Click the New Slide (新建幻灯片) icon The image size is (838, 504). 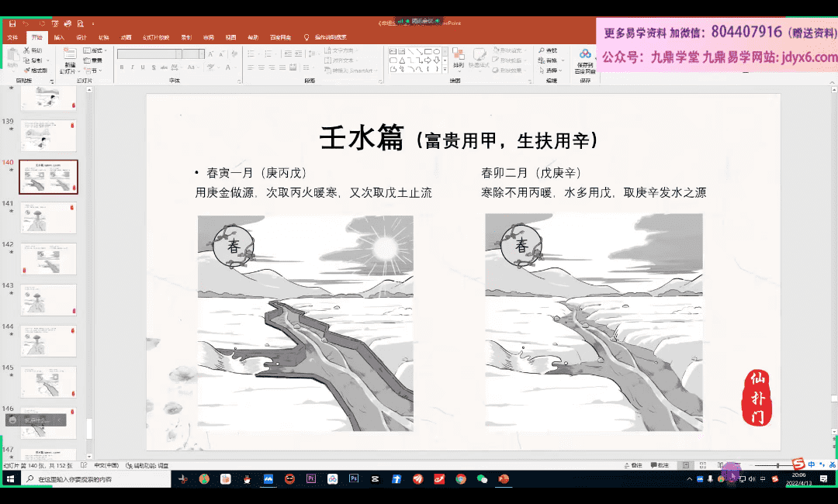point(70,59)
